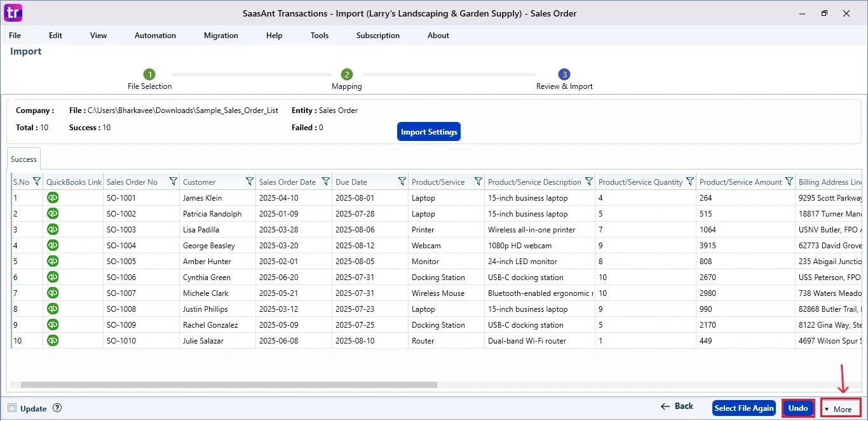
Task: Select customer Patricia Randolph cell
Action: pos(217,214)
